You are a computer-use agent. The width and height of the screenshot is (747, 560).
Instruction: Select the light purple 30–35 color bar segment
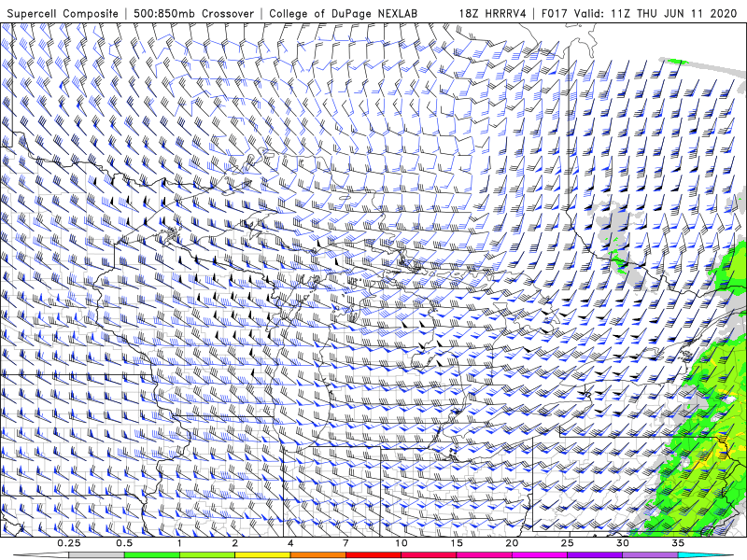click(x=650, y=555)
